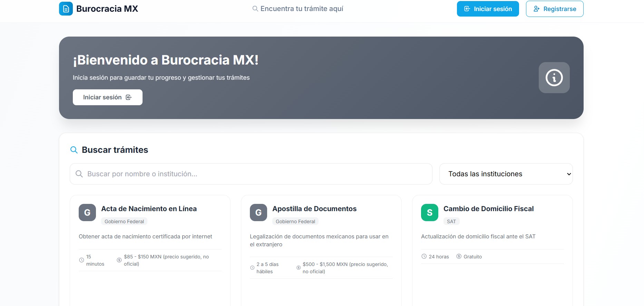Click the white Iniciar sesión button in banner
The height and width of the screenshot is (306, 644).
108,97
